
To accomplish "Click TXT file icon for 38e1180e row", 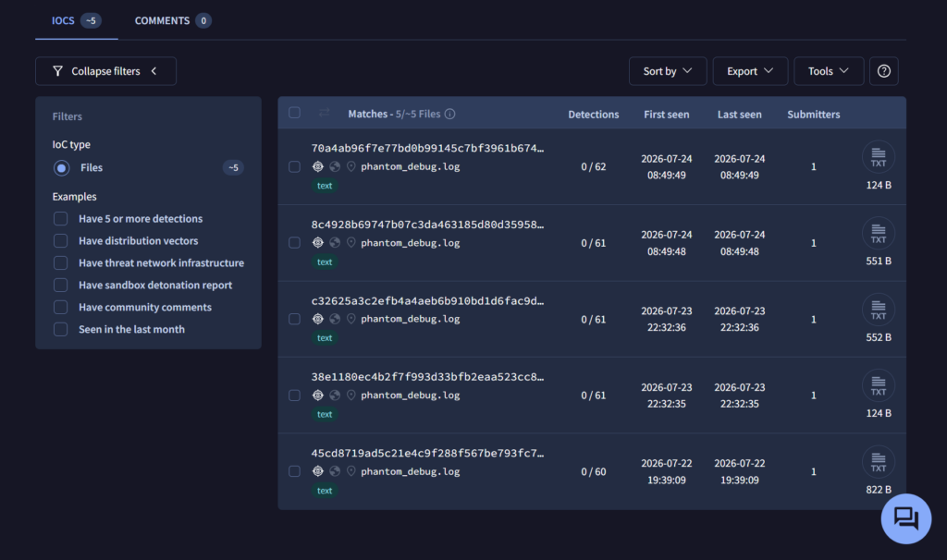I will [x=879, y=385].
